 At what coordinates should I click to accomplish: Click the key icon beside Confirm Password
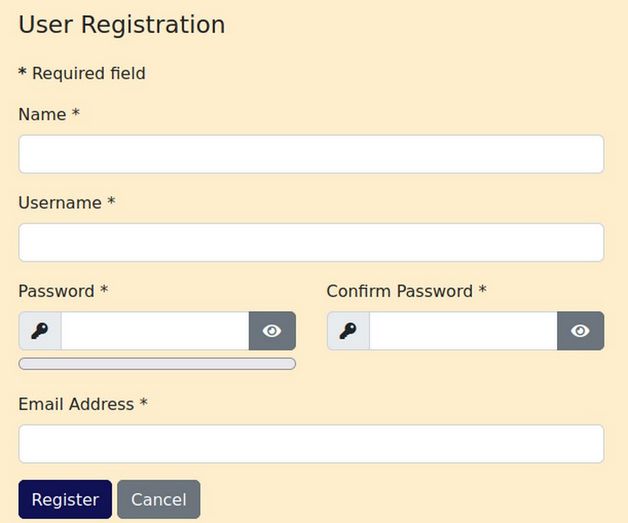point(348,331)
